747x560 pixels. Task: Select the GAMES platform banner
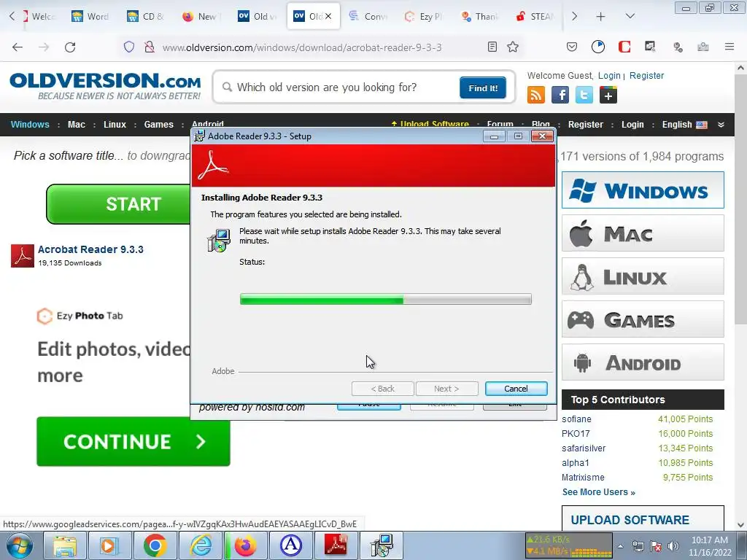click(643, 319)
